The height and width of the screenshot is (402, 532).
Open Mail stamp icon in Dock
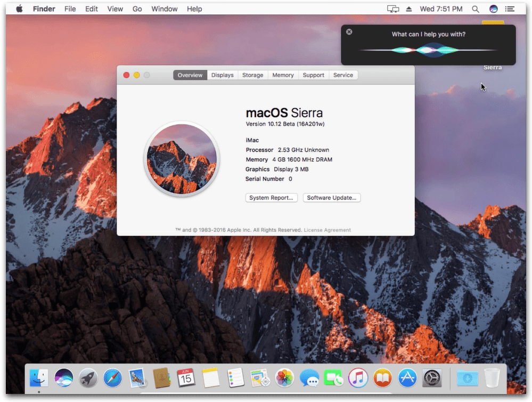[x=137, y=378]
